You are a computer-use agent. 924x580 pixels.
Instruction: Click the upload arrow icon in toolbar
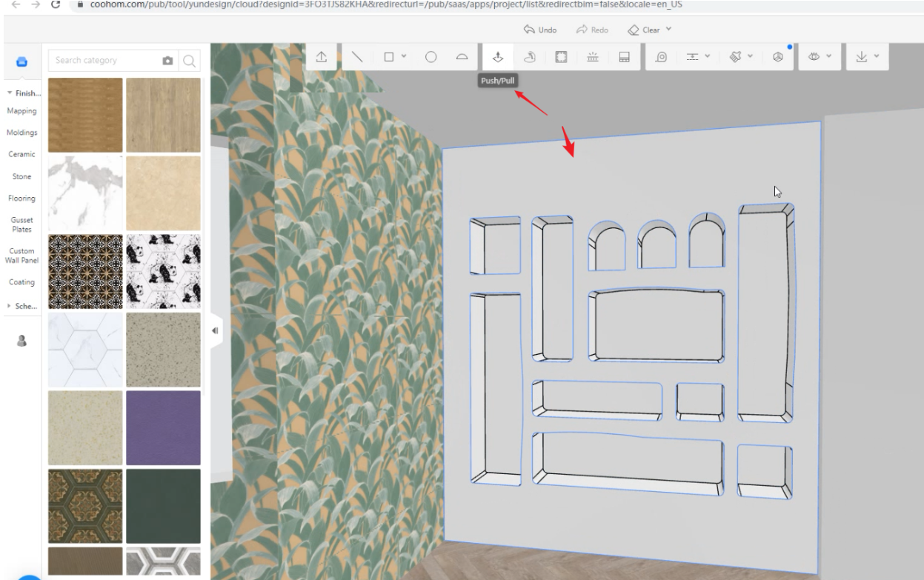point(323,57)
